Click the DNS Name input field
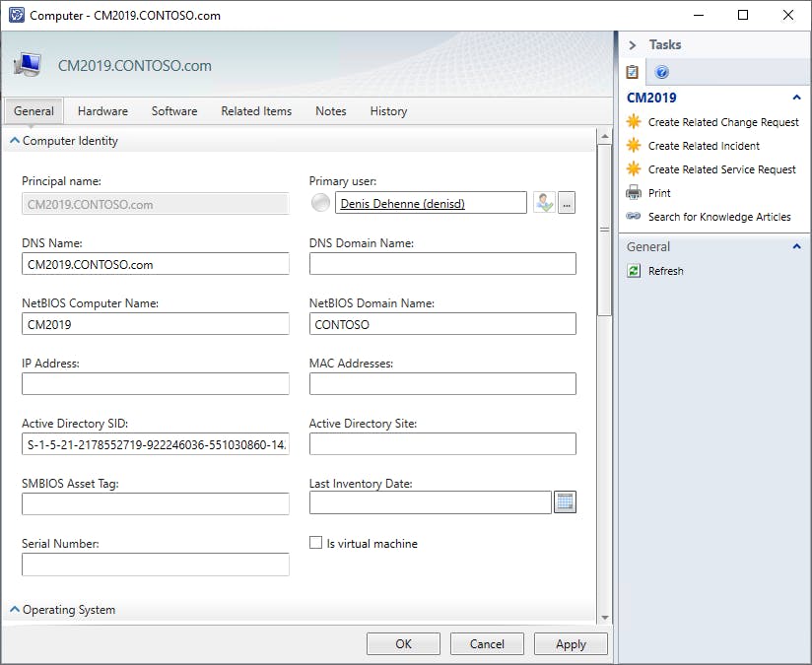 tap(156, 264)
